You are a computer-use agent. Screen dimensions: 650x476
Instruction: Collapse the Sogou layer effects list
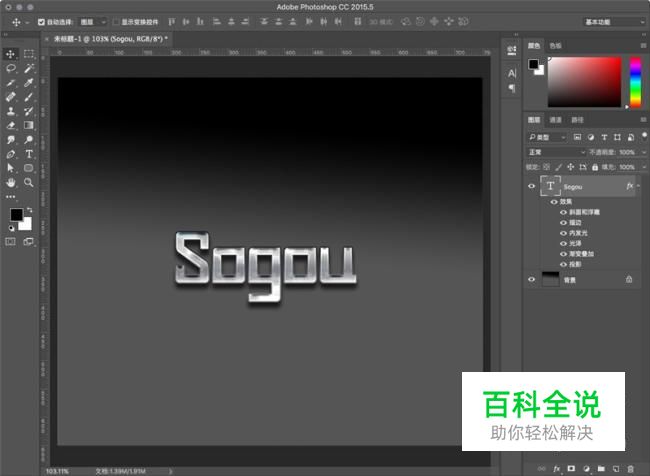tap(639, 186)
